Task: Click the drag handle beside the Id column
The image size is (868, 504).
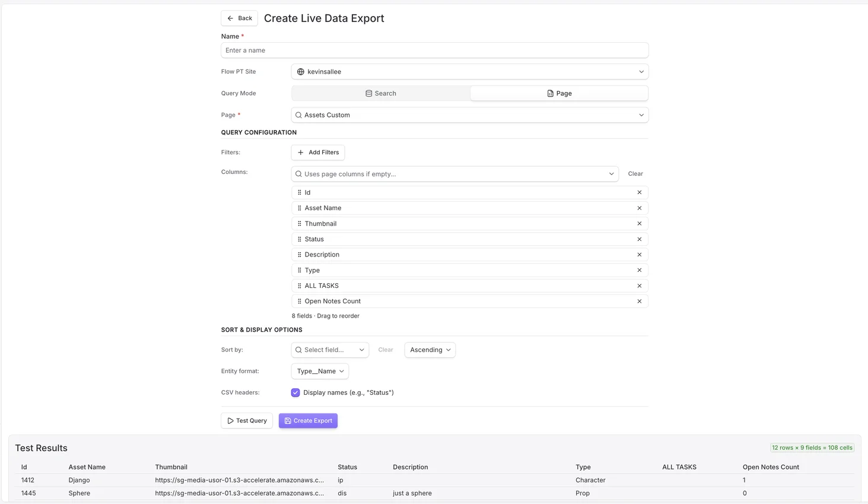Action: 299,192
